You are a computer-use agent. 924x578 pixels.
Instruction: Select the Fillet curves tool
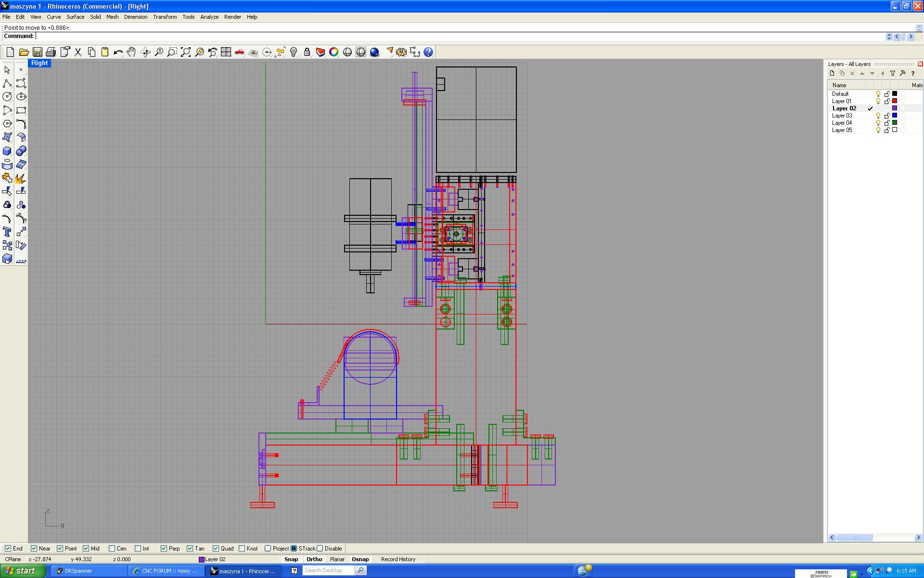(x=21, y=124)
